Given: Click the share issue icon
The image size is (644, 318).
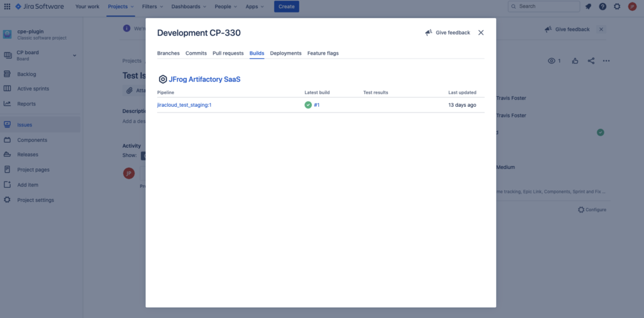Looking at the screenshot, I should tap(591, 61).
